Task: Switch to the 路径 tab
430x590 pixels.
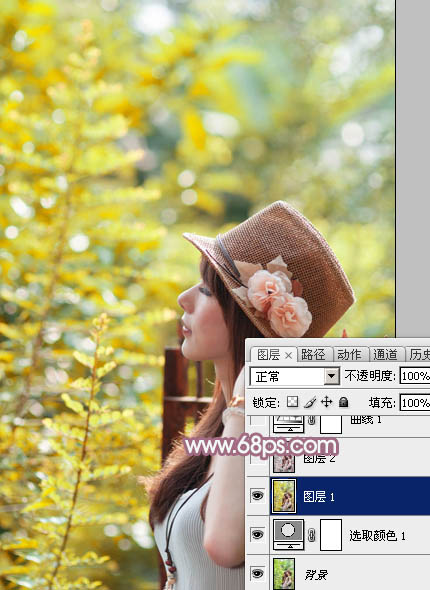Action: pyautogui.click(x=313, y=354)
